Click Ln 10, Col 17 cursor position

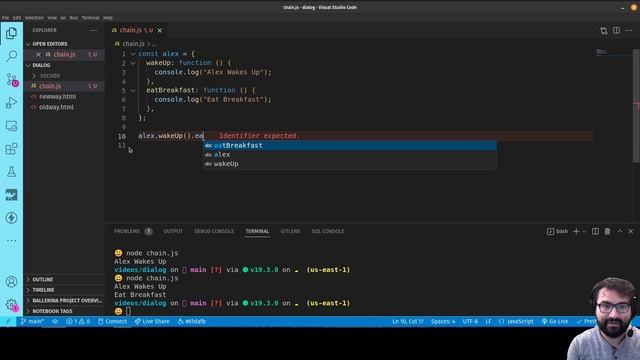point(408,322)
